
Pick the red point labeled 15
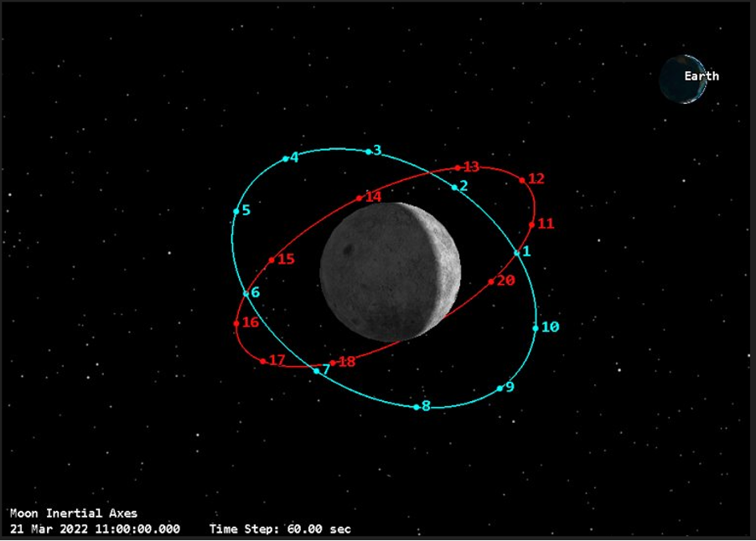[x=272, y=260]
